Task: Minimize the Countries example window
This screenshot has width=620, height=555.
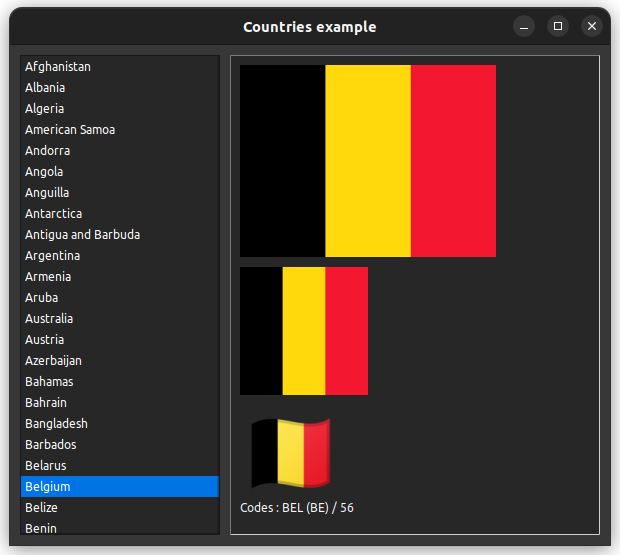Action: [524, 26]
